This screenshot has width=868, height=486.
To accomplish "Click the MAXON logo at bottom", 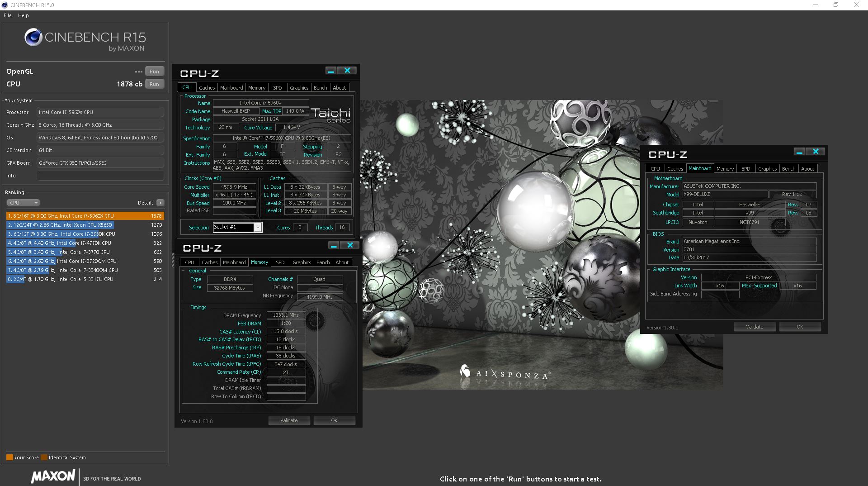I will [53, 476].
